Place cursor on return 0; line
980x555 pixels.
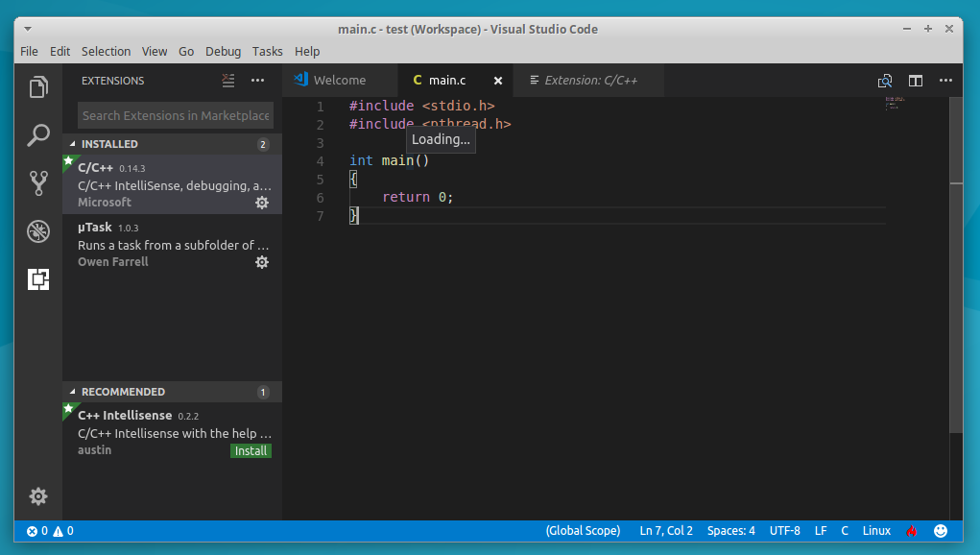[418, 197]
